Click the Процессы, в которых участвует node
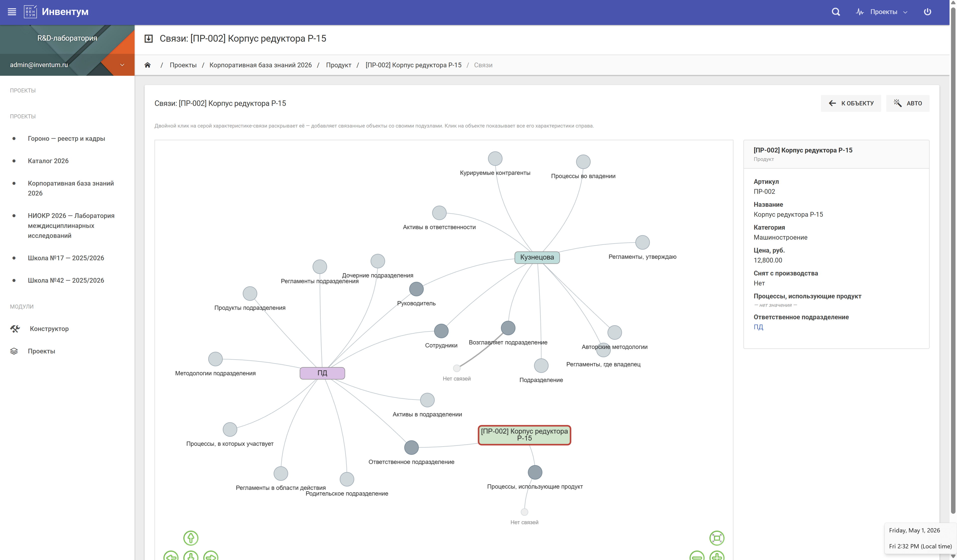This screenshot has height=560, width=957. click(230, 430)
